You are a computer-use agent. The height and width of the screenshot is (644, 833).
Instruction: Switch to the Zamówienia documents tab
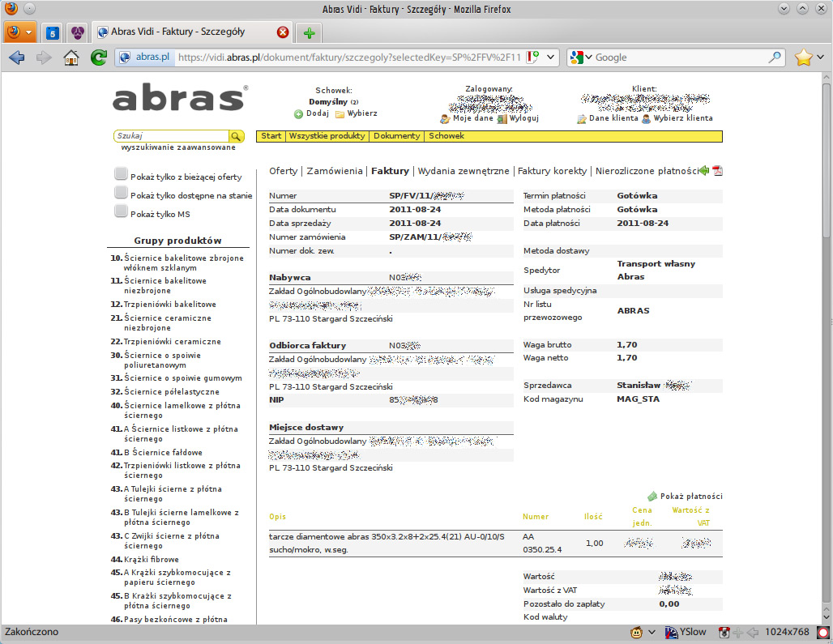(x=334, y=171)
